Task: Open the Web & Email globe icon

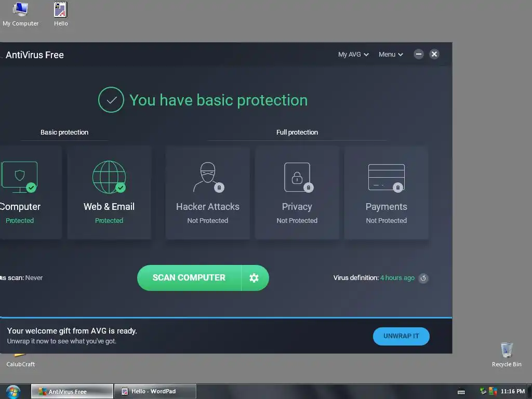Action: point(109,177)
